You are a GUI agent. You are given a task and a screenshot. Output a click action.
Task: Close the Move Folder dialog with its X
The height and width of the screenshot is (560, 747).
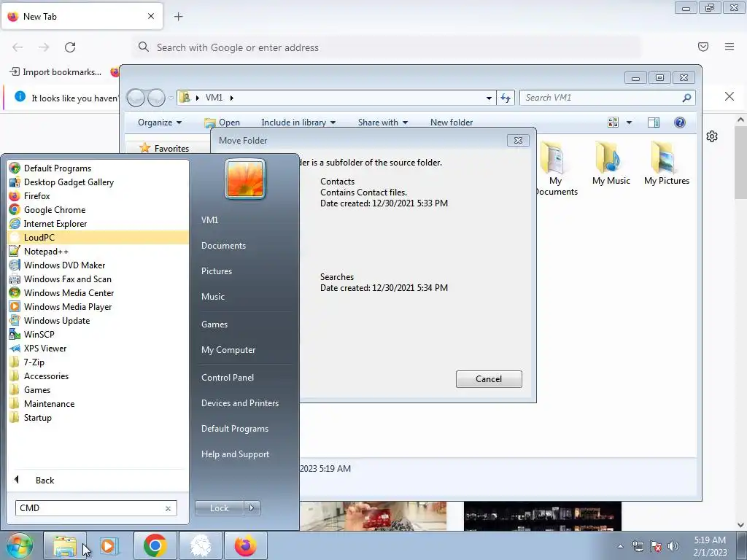pyautogui.click(x=518, y=141)
